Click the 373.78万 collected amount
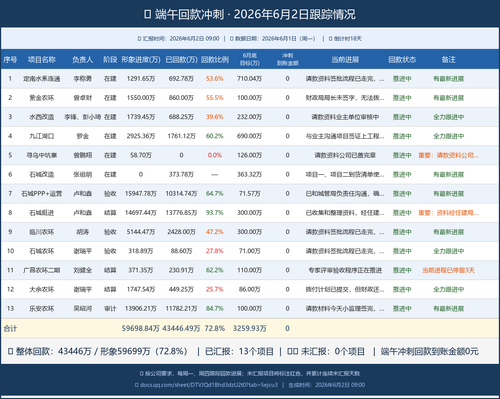This screenshot has height=399, width=500. pos(181,174)
